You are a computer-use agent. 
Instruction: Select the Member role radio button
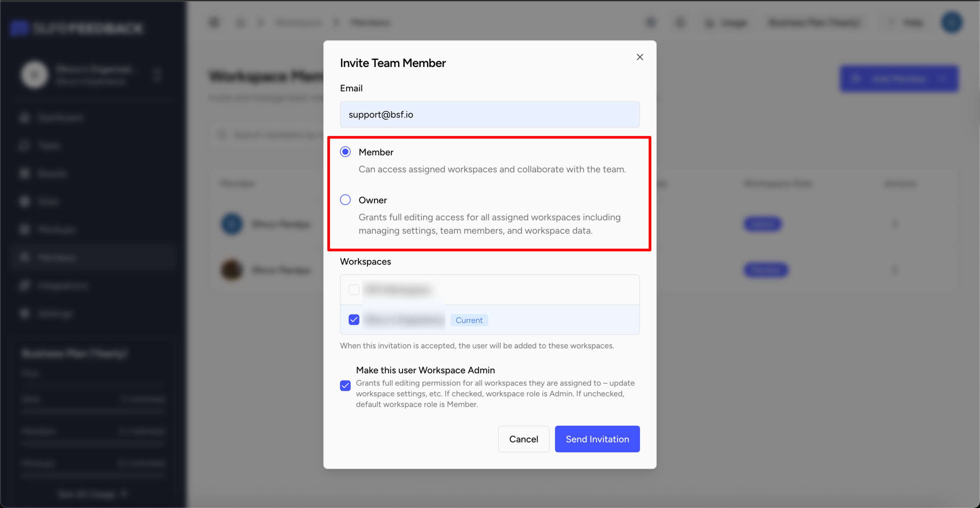pyautogui.click(x=345, y=152)
